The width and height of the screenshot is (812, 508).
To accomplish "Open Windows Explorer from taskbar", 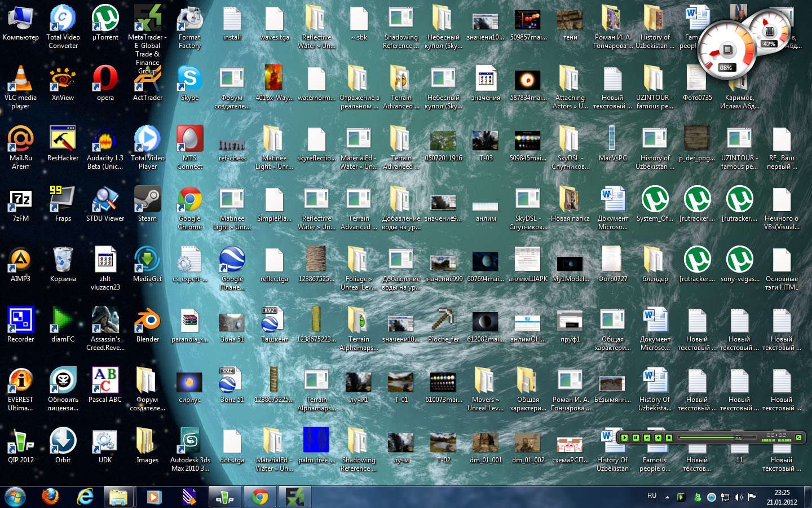I will click(119, 497).
